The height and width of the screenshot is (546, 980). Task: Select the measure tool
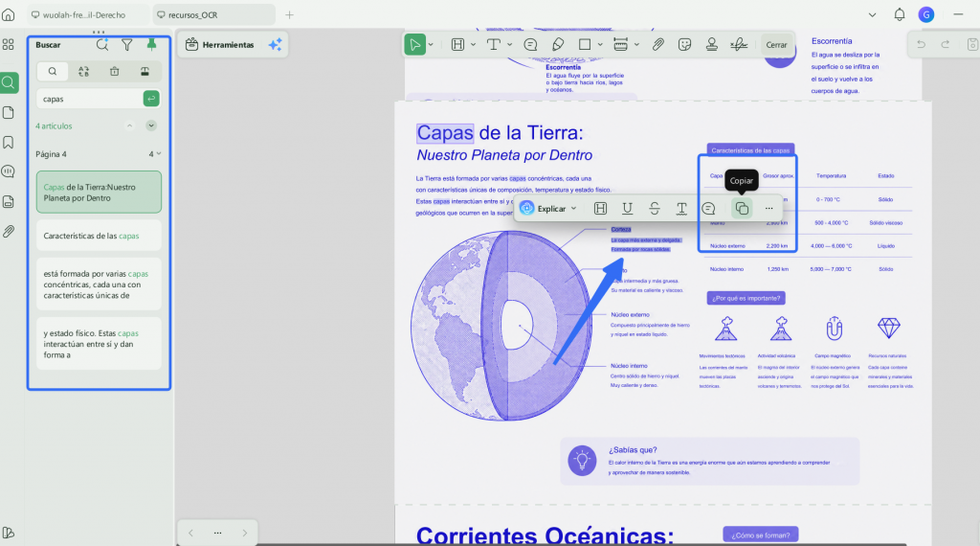click(x=620, y=44)
